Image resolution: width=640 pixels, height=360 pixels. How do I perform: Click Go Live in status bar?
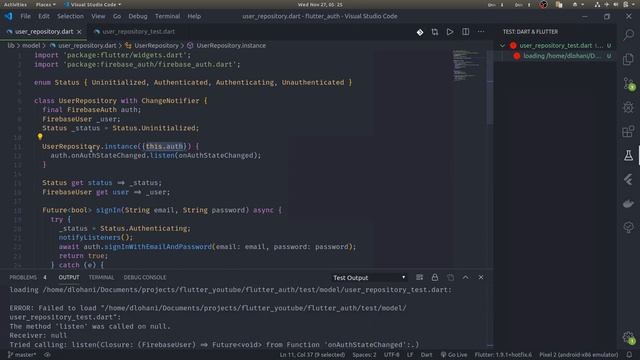(454, 355)
